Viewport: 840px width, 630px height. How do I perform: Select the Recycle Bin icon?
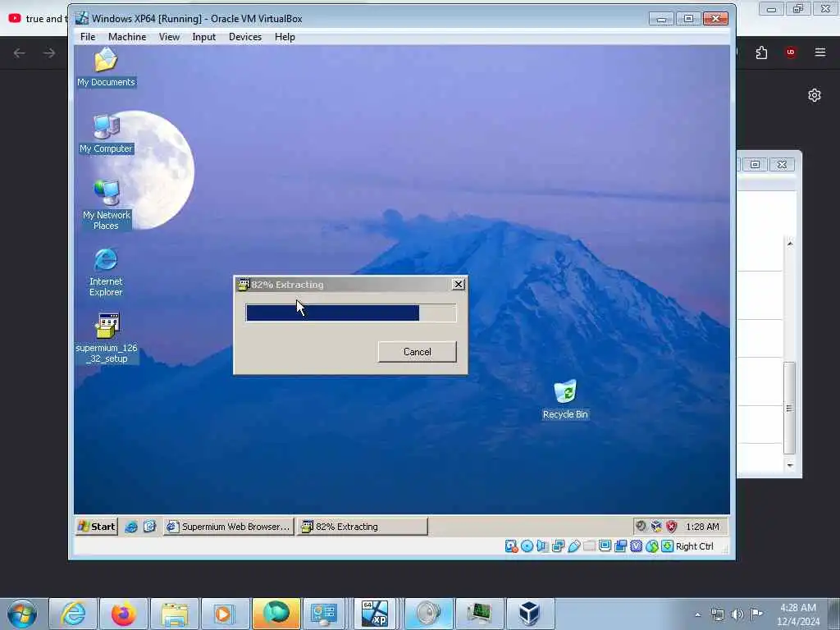click(565, 399)
